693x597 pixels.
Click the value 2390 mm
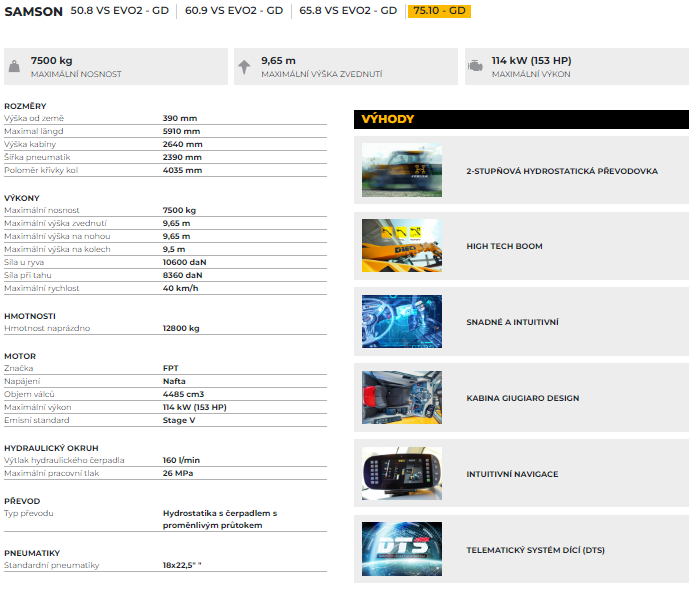click(182, 157)
